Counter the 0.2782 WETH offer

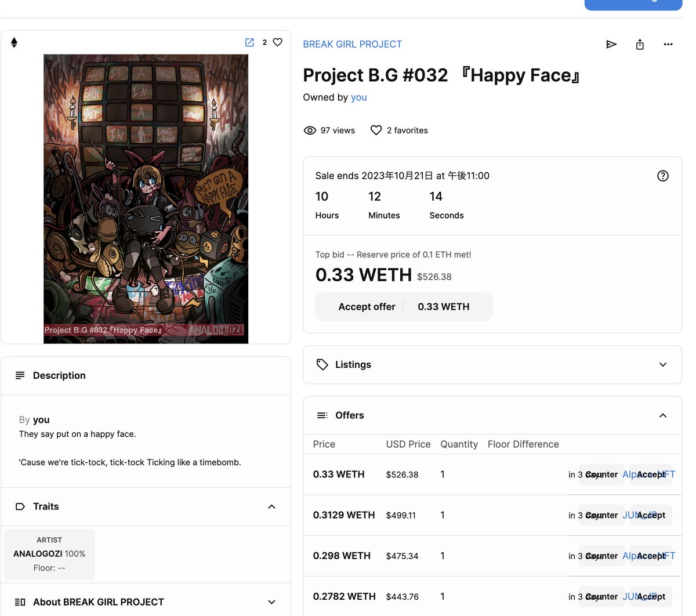[x=601, y=596]
